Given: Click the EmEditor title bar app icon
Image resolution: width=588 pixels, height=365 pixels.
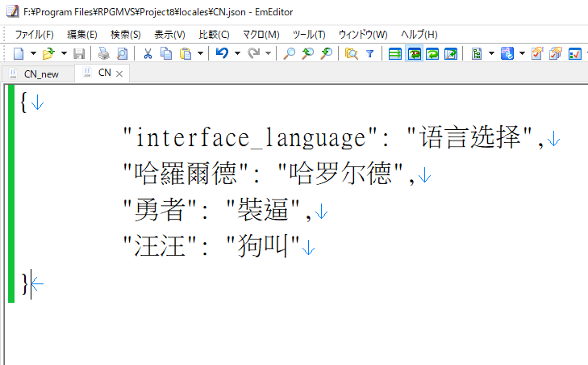Looking at the screenshot, I should pyautogui.click(x=12, y=11).
